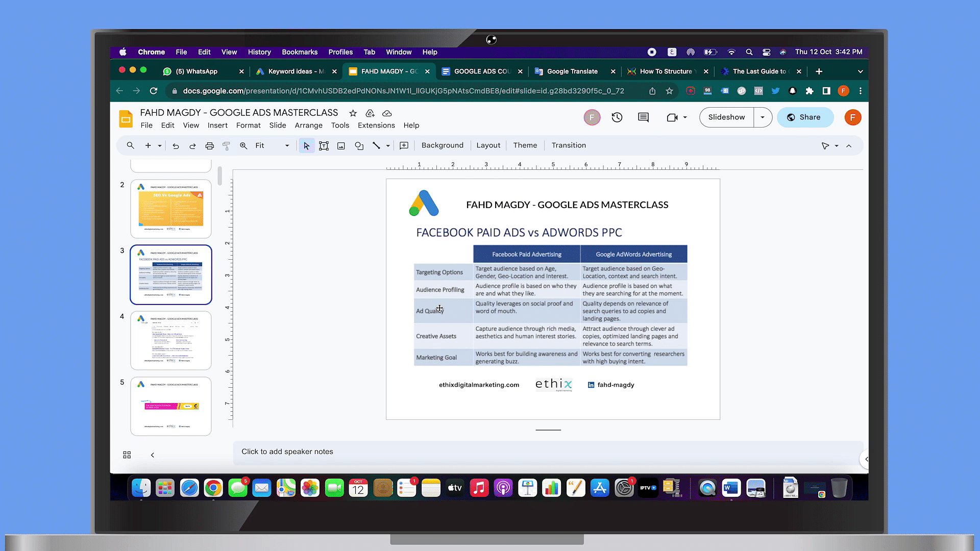Show side panel arrow
Viewport: 980px width, 551px height.
pyautogui.click(x=866, y=459)
